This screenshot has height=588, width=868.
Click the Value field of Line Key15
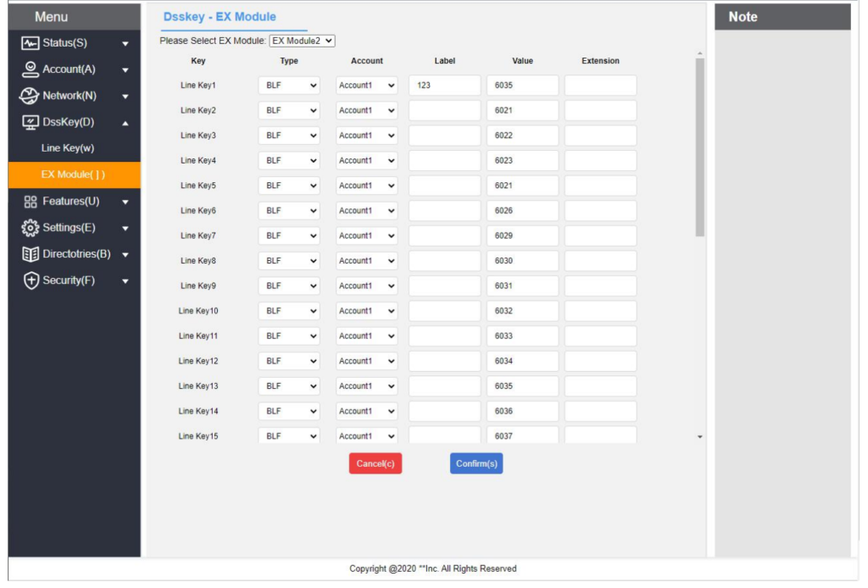point(522,435)
